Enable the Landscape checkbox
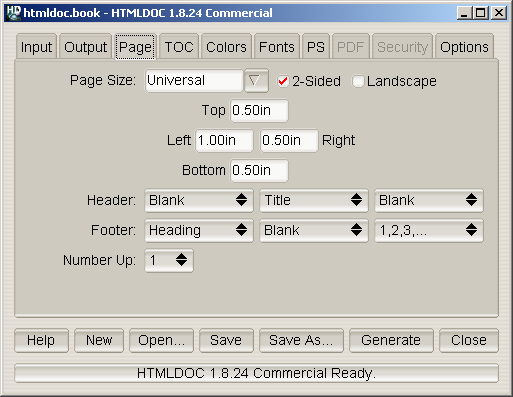The image size is (513, 397). pyautogui.click(x=358, y=81)
